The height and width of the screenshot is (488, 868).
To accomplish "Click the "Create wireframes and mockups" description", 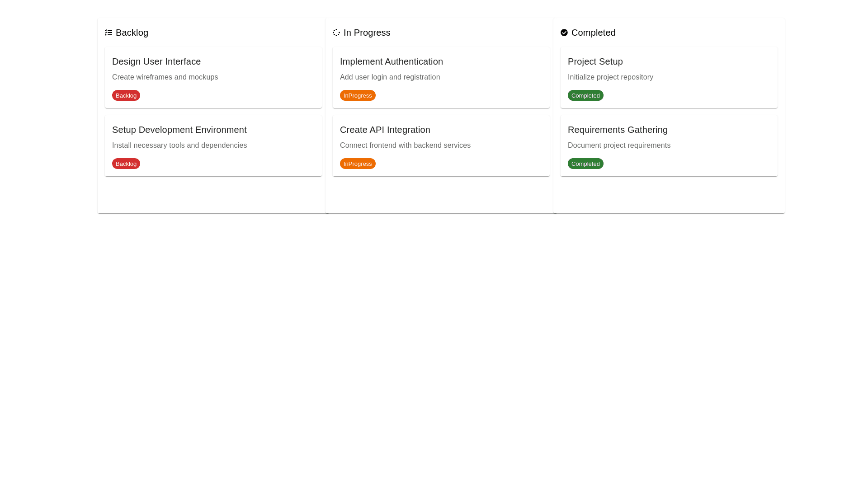I will pos(165,77).
